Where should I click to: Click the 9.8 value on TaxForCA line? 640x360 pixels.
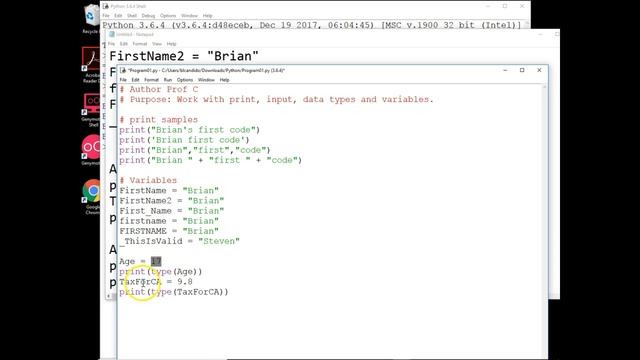click(185, 282)
